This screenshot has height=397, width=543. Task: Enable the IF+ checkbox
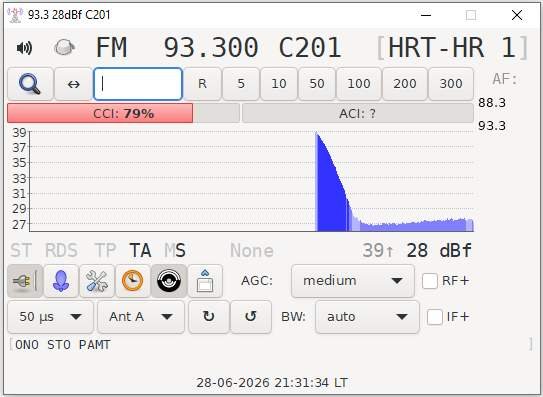[x=435, y=317]
